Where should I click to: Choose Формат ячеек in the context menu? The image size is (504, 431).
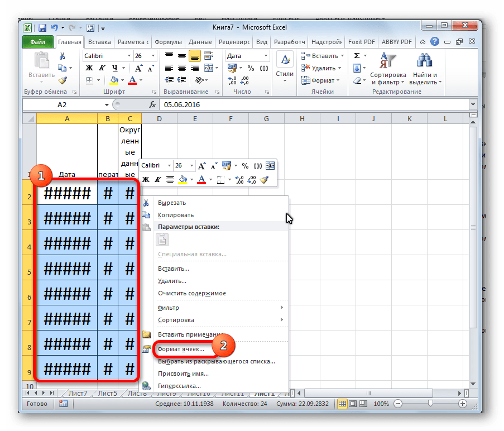[181, 349]
